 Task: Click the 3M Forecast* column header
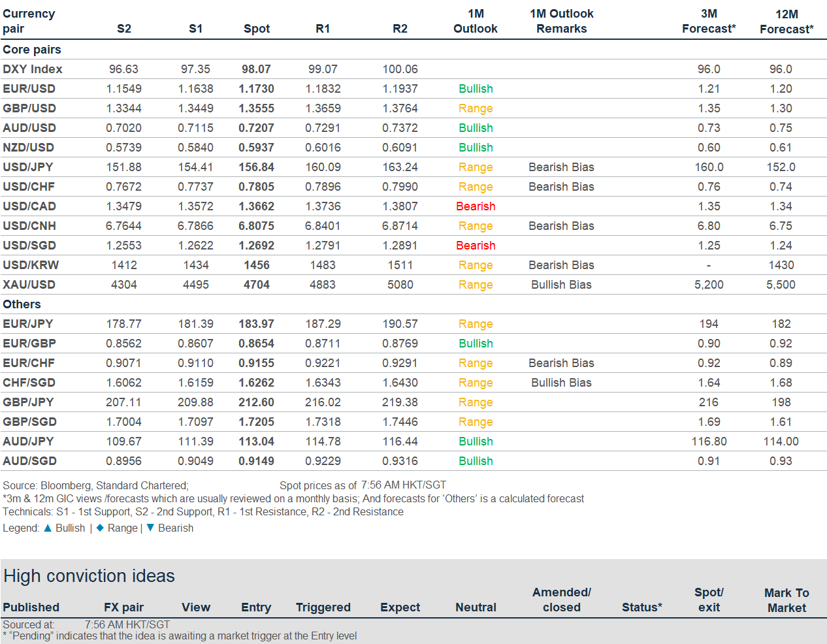(709, 21)
